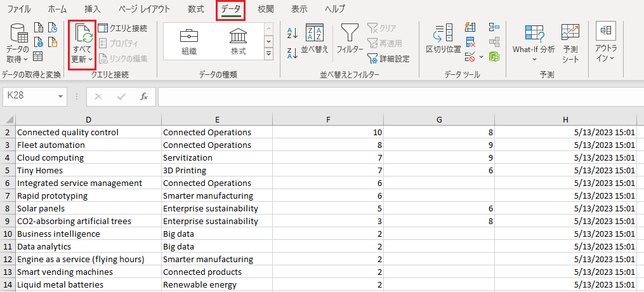This screenshot has width=644, height=292.
Task: Open the Data Validation dropdown arrow
Action: (481, 56)
